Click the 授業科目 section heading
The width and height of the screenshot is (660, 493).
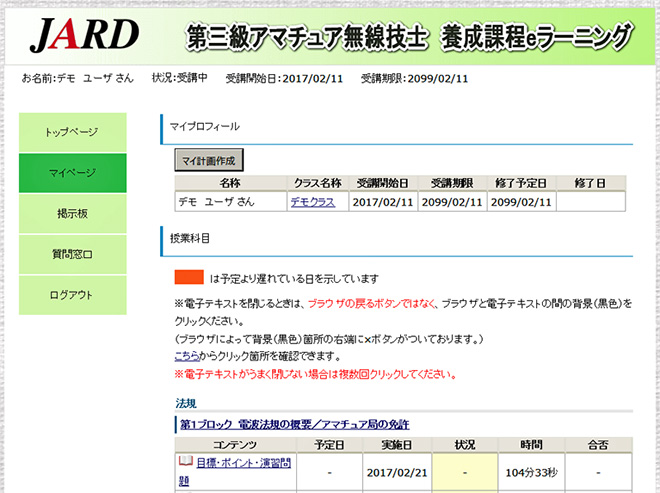click(189, 238)
